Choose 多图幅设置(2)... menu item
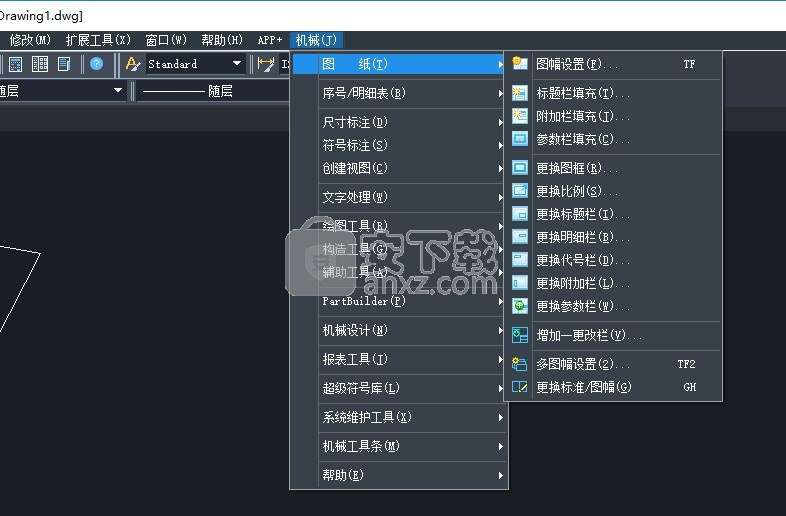The height and width of the screenshot is (516, 786). pos(613,364)
